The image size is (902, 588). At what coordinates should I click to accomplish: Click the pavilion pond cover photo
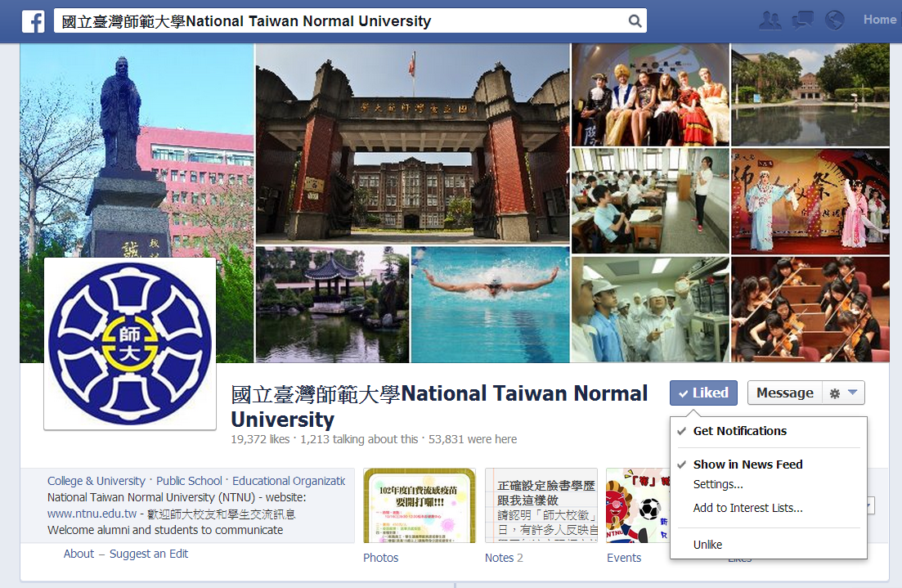pyautogui.click(x=333, y=304)
